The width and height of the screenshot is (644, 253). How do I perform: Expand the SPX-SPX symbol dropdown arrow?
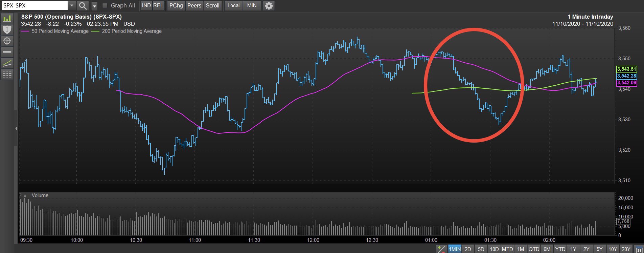[72, 5]
